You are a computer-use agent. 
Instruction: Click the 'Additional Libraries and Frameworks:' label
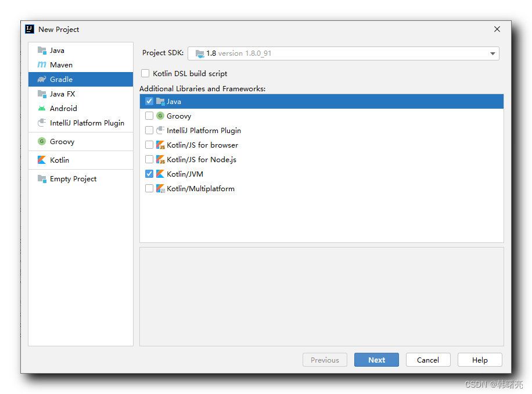coord(203,88)
